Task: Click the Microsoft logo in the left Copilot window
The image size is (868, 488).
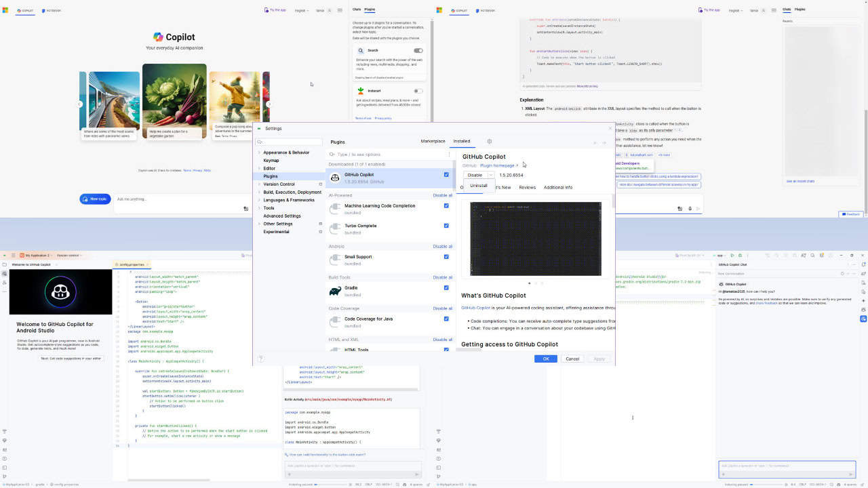Action: [5, 10]
